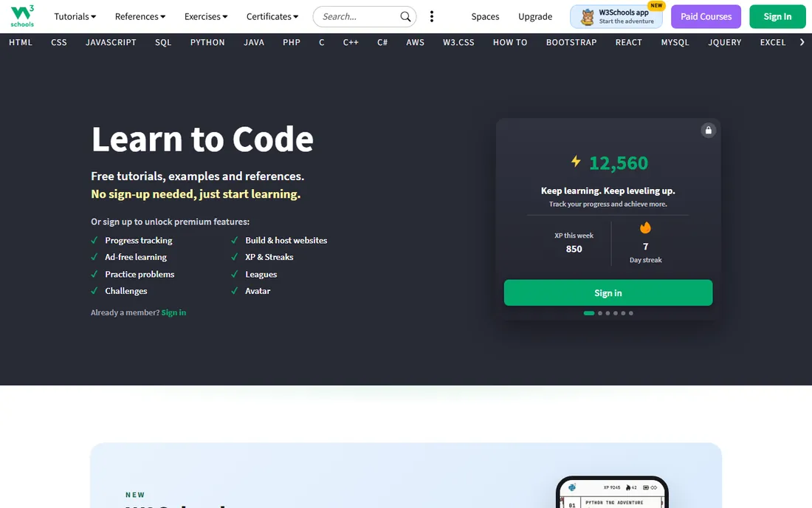Screen dimensions: 812x508
Task: Click the search magnifier icon
Action: tap(405, 16)
